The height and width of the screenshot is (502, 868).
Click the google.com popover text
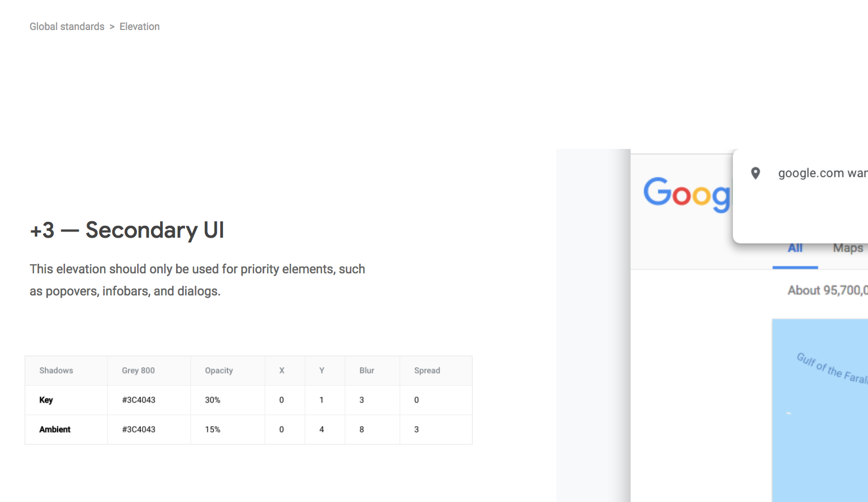[x=823, y=173]
